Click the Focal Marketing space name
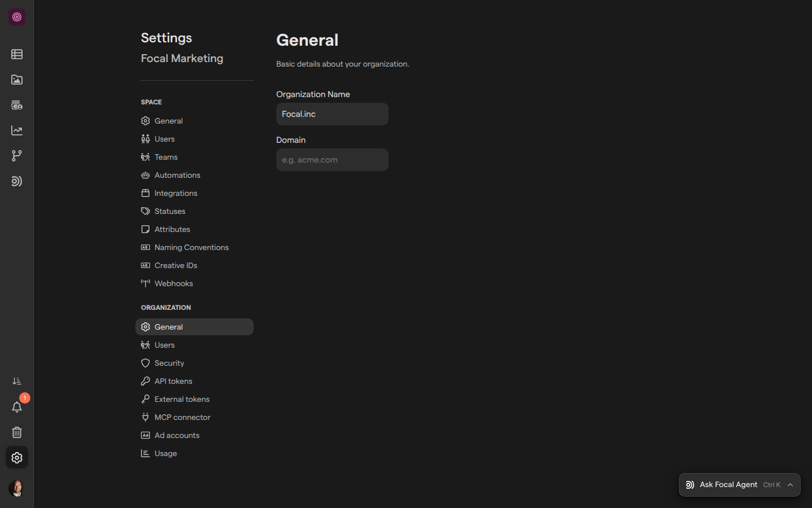This screenshot has height=508, width=812. (182, 58)
